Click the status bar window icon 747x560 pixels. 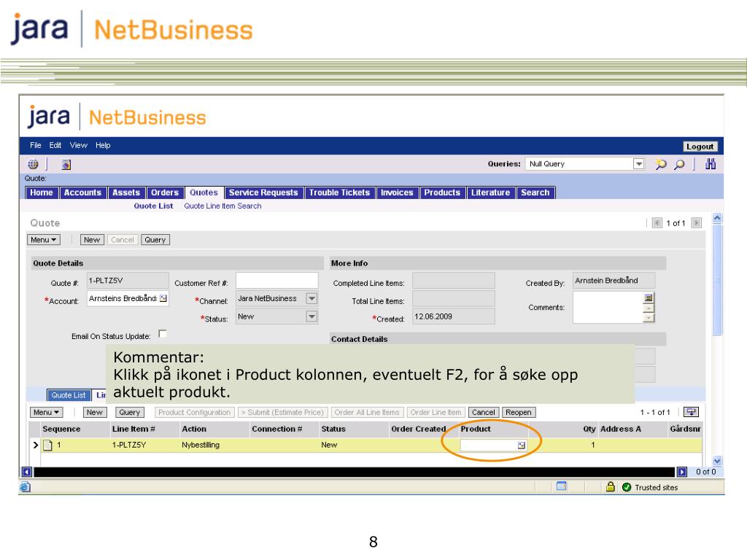click(562, 486)
